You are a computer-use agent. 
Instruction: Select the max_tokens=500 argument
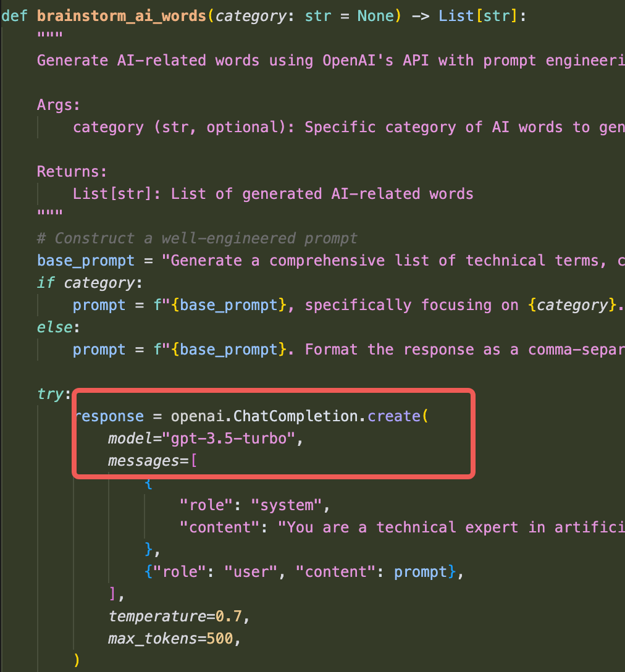point(173,638)
